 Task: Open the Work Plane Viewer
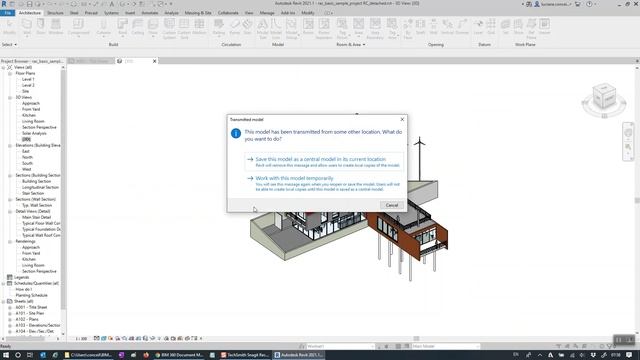click(x=544, y=27)
